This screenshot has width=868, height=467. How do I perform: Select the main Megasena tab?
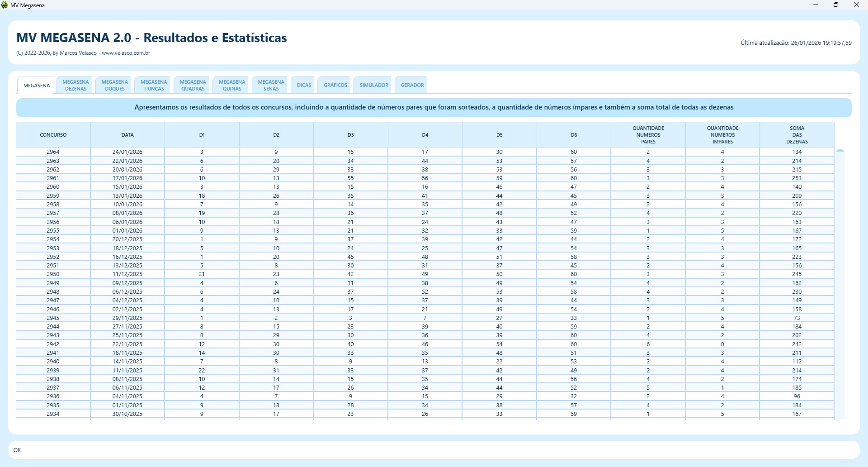click(37, 86)
